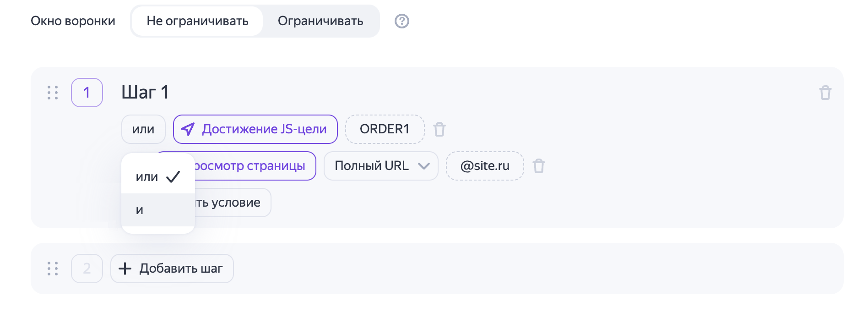The height and width of the screenshot is (313, 868).
Task: Click the @site.ru URL value field
Action: pyautogui.click(x=485, y=166)
